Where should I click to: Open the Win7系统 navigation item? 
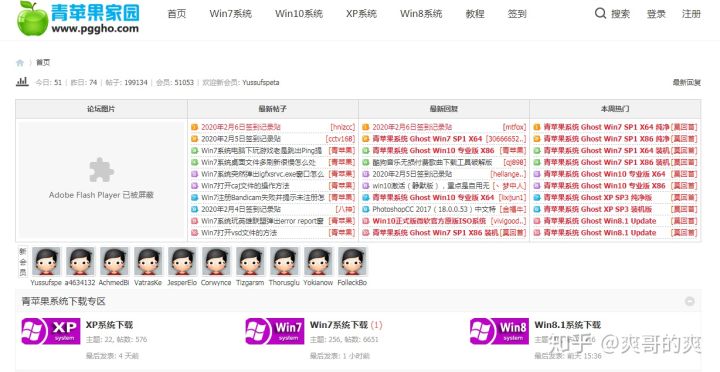pos(231,14)
